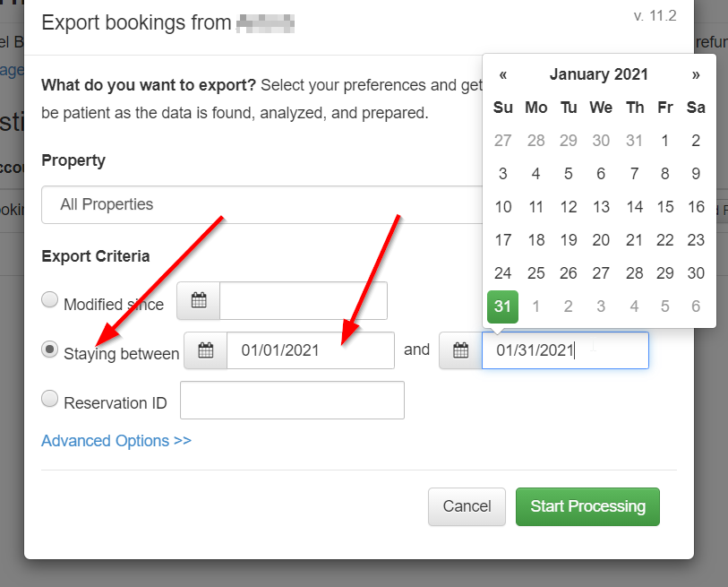Expand the Advanced Options section
The height and width of the screenshot is (587, 728).
click(116, 441)
